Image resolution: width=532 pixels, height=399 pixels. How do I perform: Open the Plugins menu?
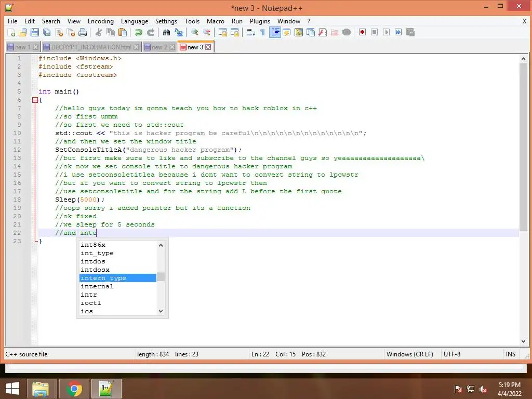tap(260, 21)
